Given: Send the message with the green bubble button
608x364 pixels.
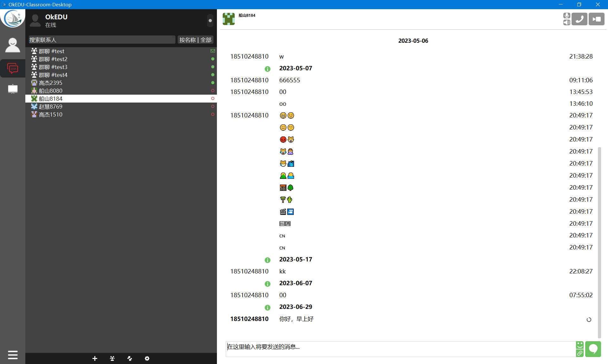Looking at the screenshot, I should pos(593,349).
